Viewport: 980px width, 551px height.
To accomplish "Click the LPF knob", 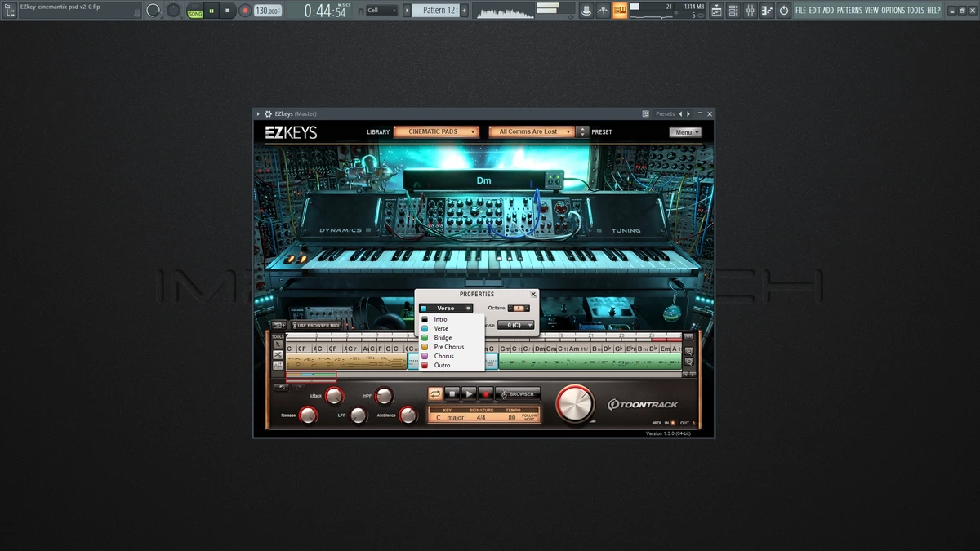I will [x=359, y=415].
